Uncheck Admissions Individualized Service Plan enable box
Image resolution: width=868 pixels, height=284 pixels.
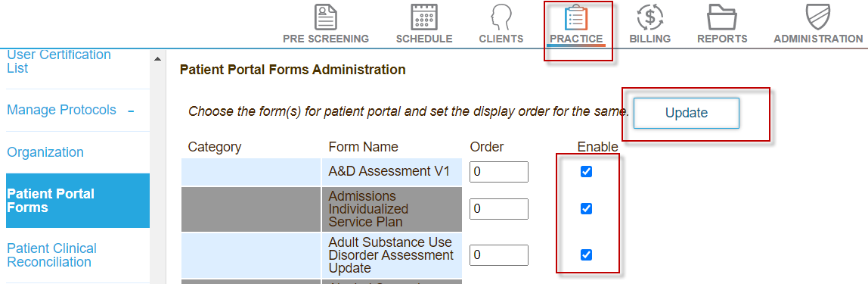click(x=586, y=208)
